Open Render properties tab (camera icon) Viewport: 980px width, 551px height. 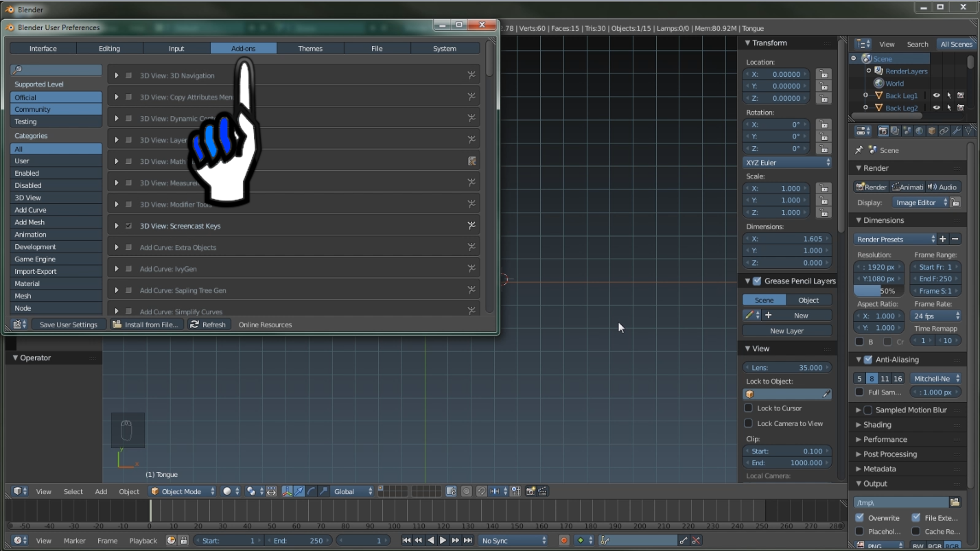pos(883,130)
